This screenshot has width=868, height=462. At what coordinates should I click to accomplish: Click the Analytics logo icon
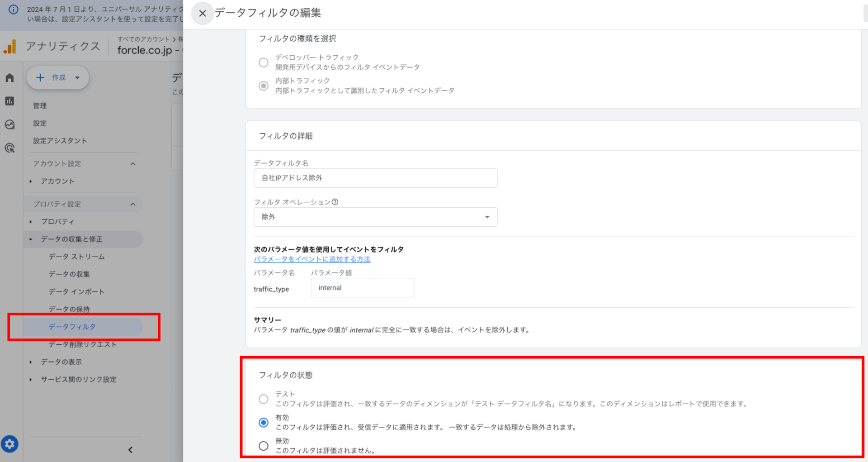10,46
